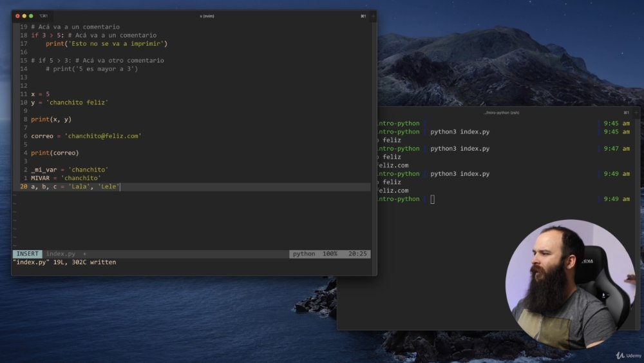Click the nvim window scrollbar on right edge

[x=374, y=148]
